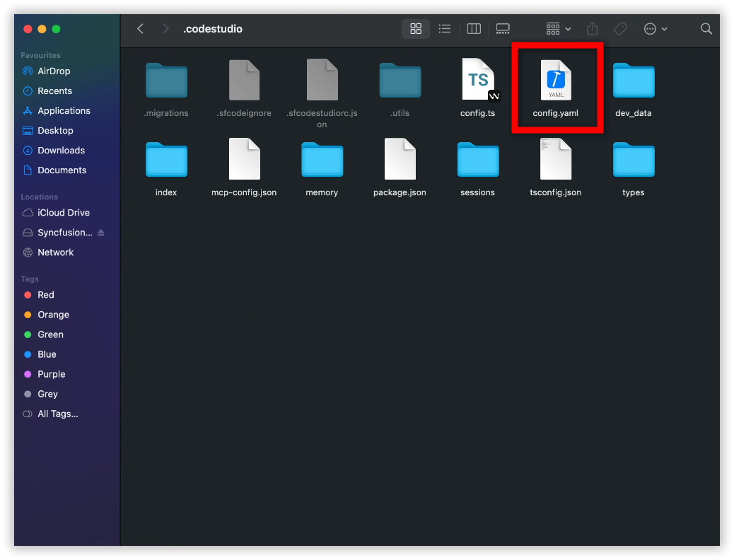Open the Group By dropdown
The width and height of the screenshot is (734, 560).
click(559, 29)
